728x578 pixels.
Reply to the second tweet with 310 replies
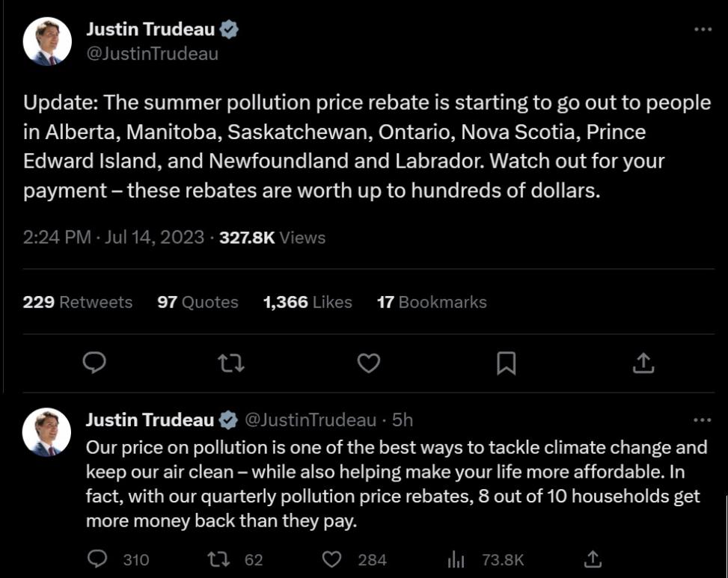coord(98,559)
